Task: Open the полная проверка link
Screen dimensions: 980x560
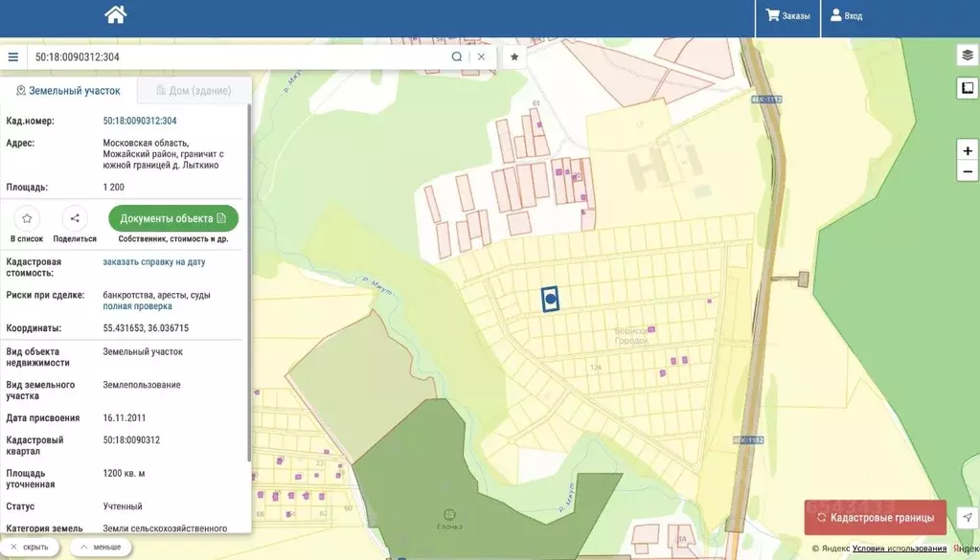Action: [137, 306]
